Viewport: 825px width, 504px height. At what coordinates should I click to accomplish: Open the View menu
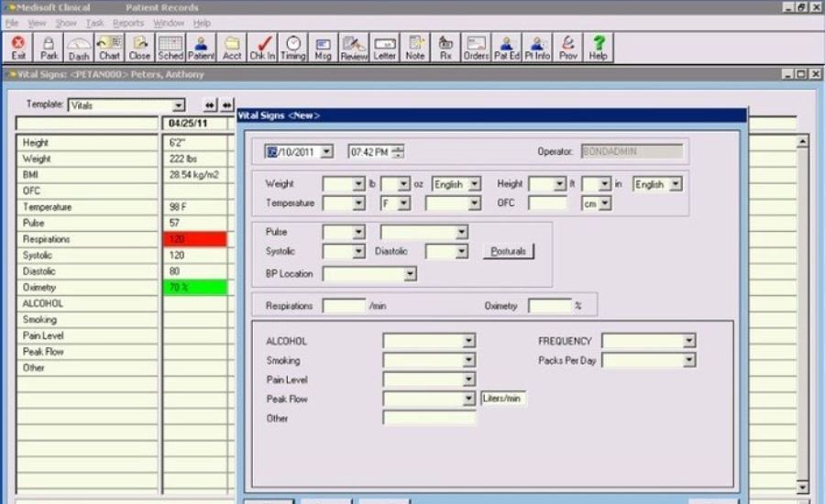(37, 23)
